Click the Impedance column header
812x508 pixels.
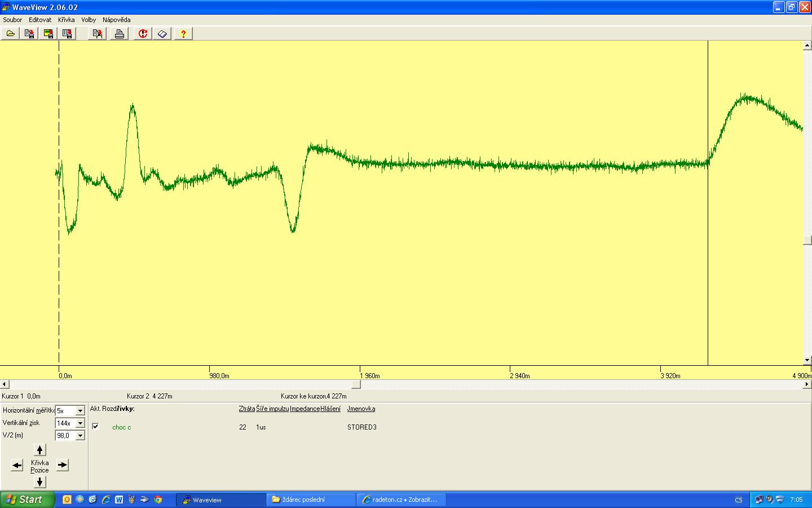pyautogui.click(x=304, y=409)
